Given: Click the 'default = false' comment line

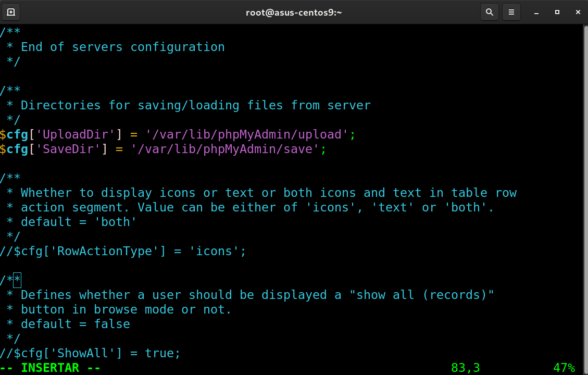Looking at the screenshot, I should click(68, 324).
